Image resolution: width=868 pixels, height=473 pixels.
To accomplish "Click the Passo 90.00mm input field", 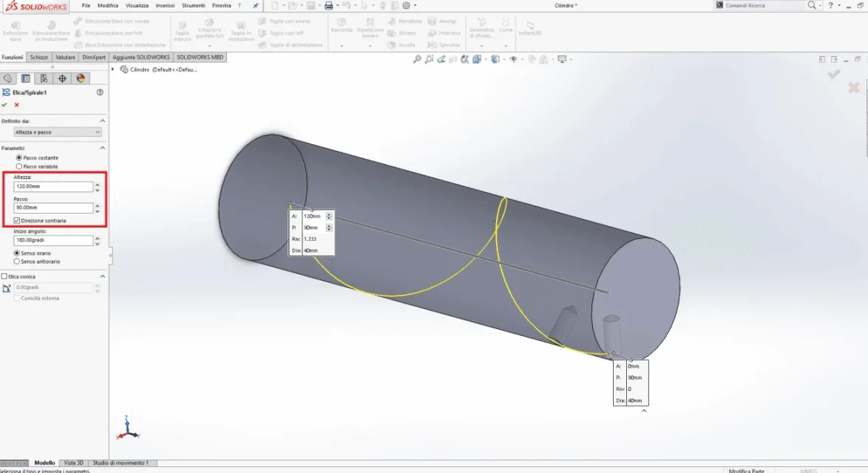I will [53, 208].
